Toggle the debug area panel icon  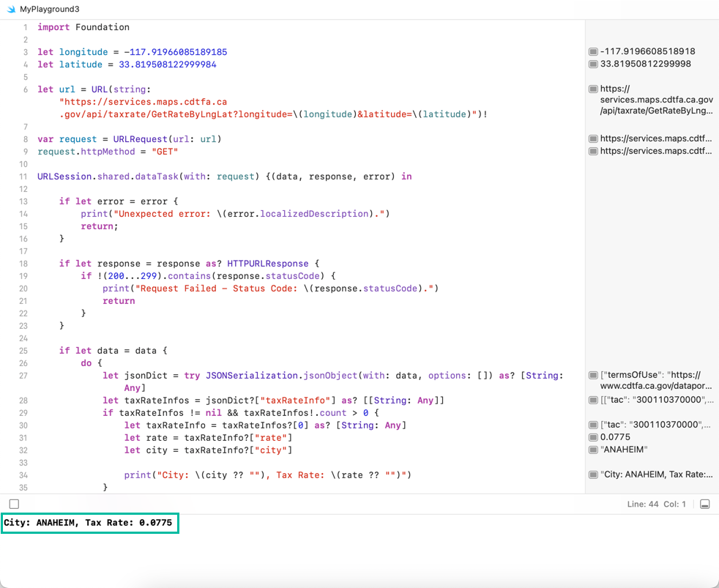[x=705, y=504]
